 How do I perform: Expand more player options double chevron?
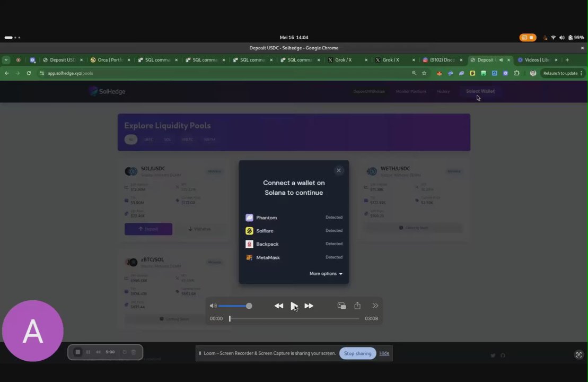pyautogui.click(x=375, y=306)
